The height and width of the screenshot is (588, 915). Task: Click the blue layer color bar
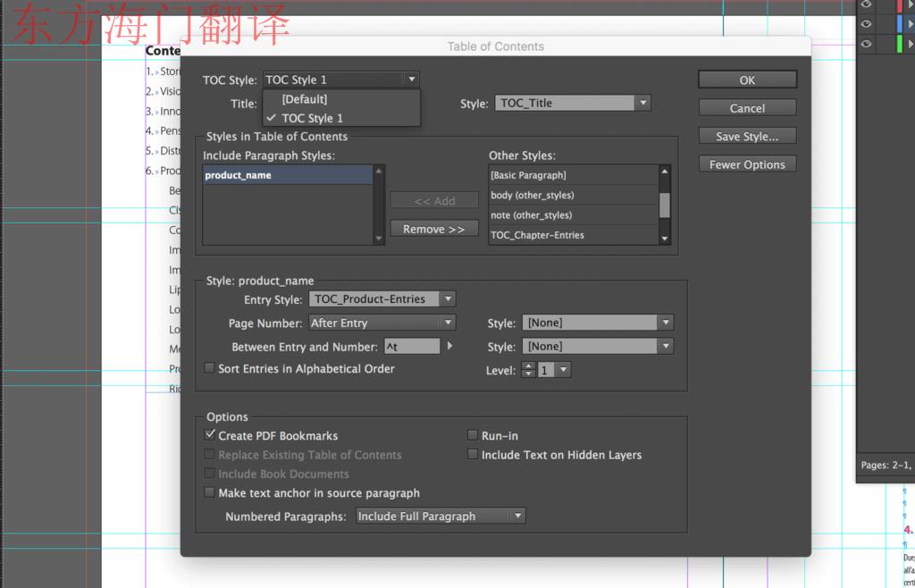[x=899, y=24]
